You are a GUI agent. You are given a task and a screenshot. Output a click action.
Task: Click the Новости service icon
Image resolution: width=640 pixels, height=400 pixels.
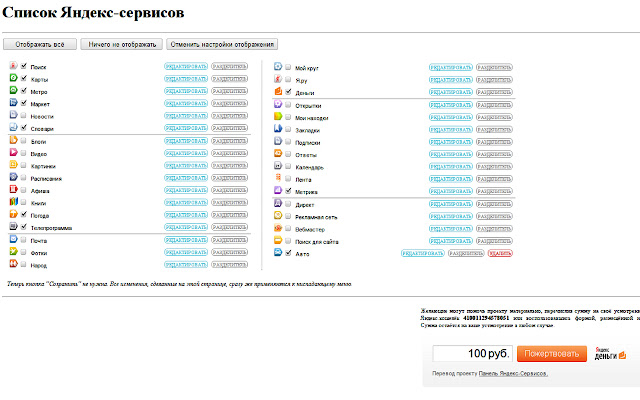(x=13, y=115)
